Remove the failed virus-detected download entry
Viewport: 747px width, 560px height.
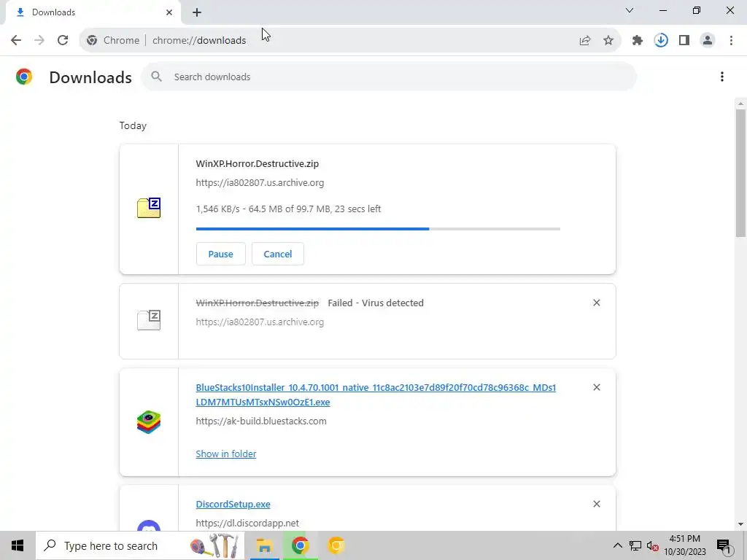pos(597,303)
